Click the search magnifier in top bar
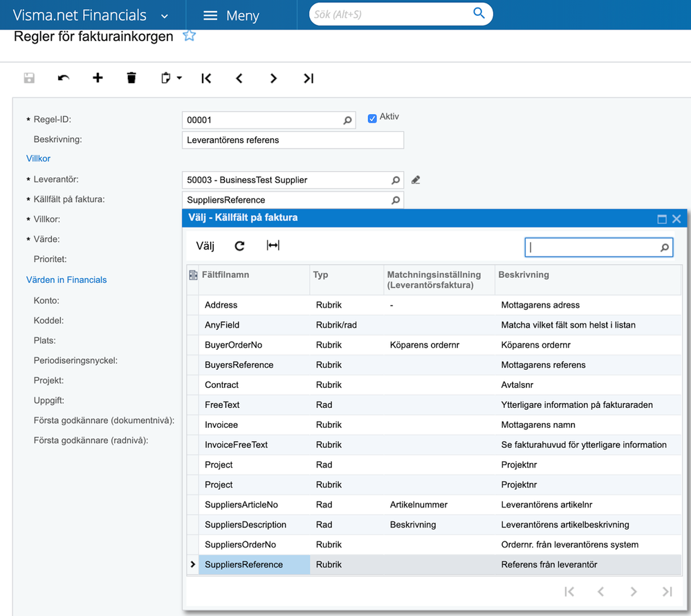This screenshot has width=691, height=616. point(479,13)
